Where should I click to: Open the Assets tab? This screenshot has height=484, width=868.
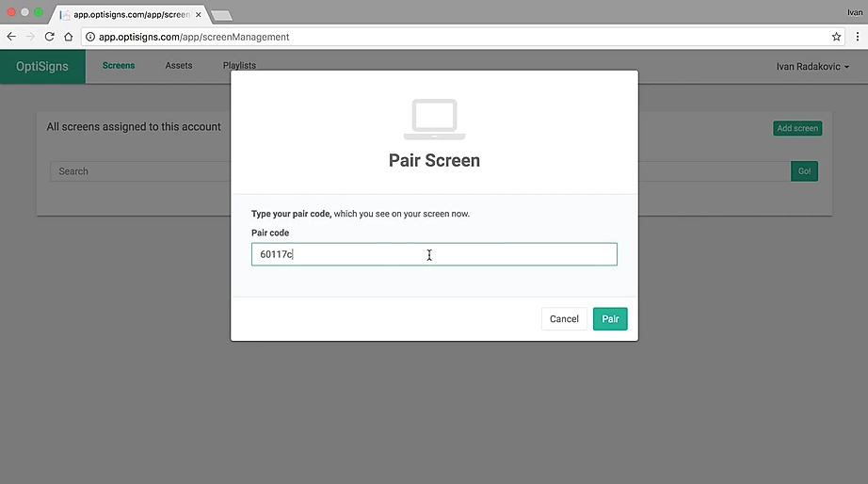pyautogui.click(x=179, y=66)
